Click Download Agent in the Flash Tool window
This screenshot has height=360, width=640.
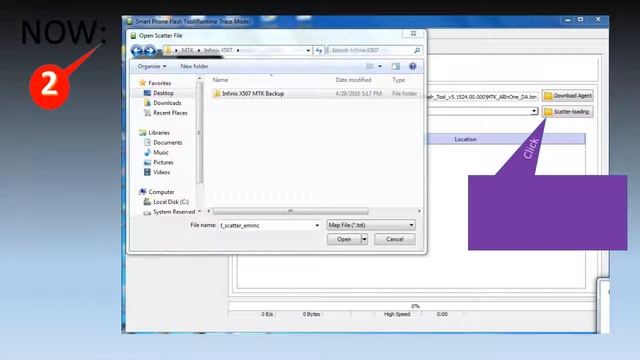tap(568, 96)
